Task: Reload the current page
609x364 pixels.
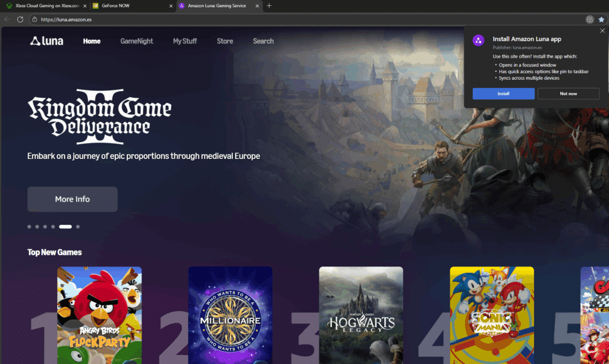Action: tap(20, 20)
